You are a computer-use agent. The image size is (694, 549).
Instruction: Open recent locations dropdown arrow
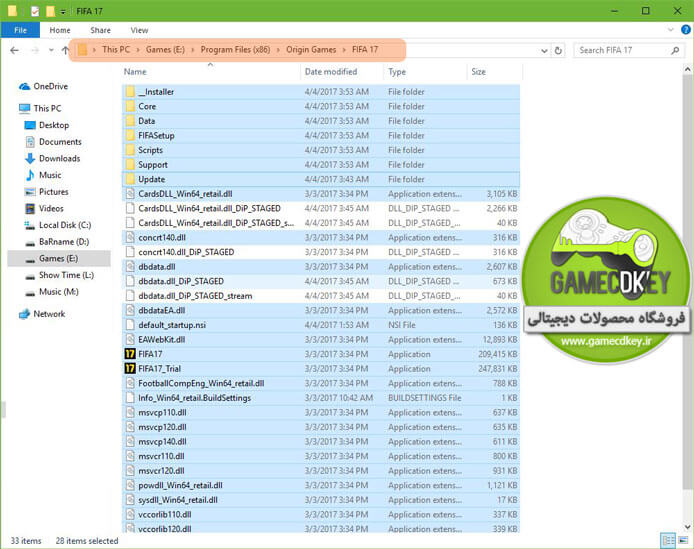[51, 50]
